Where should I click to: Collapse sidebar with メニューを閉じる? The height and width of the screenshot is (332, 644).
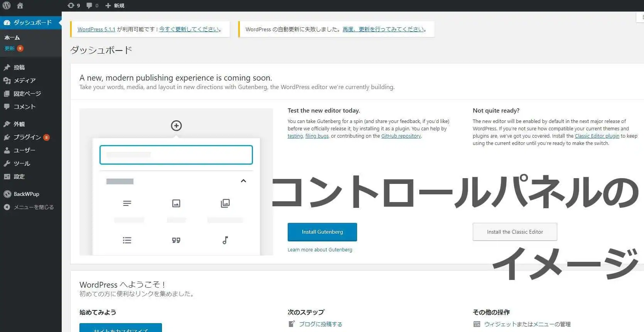pyautogui.click(x=31, y=207)
